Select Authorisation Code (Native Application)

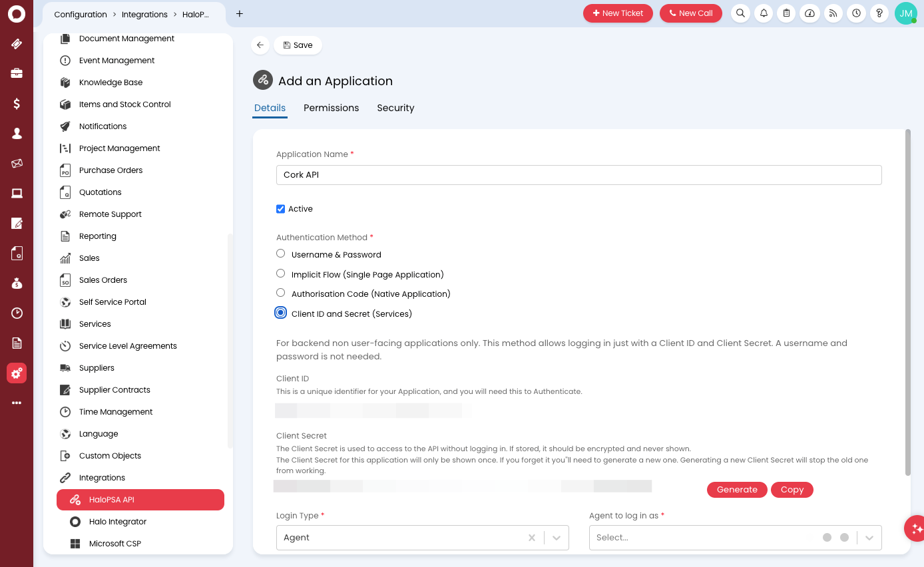click(280, 293)
